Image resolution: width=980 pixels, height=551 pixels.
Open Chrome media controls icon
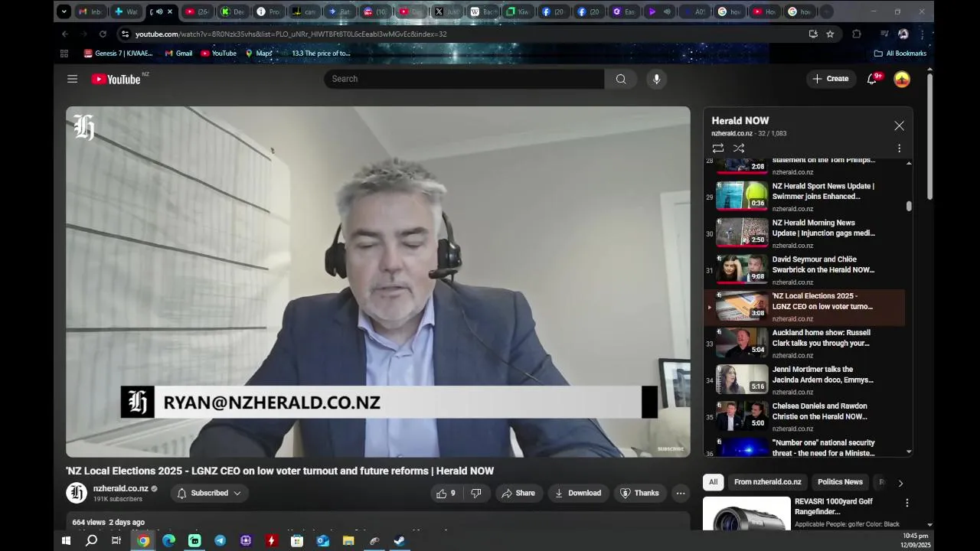pos(884,34)
